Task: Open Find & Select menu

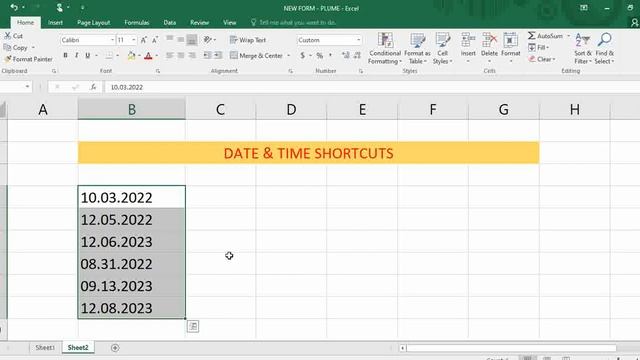Action: (x=604, y=49)
